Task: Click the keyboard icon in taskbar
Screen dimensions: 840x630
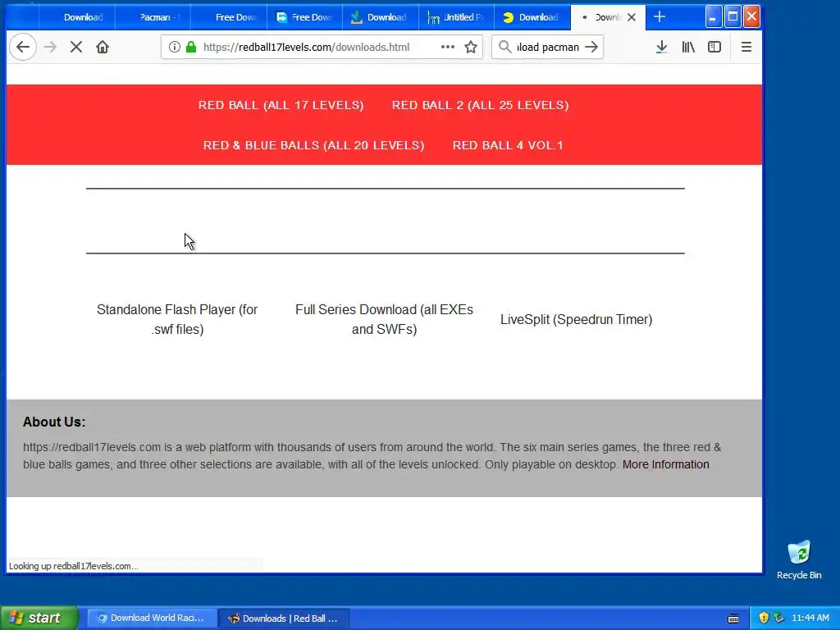Action: (733, 619)
